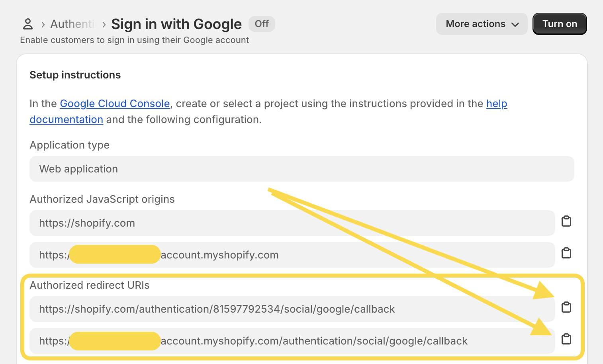Screen dimensions: 603x364
Task: Click the Turn on button
Action: click(560, 24)
